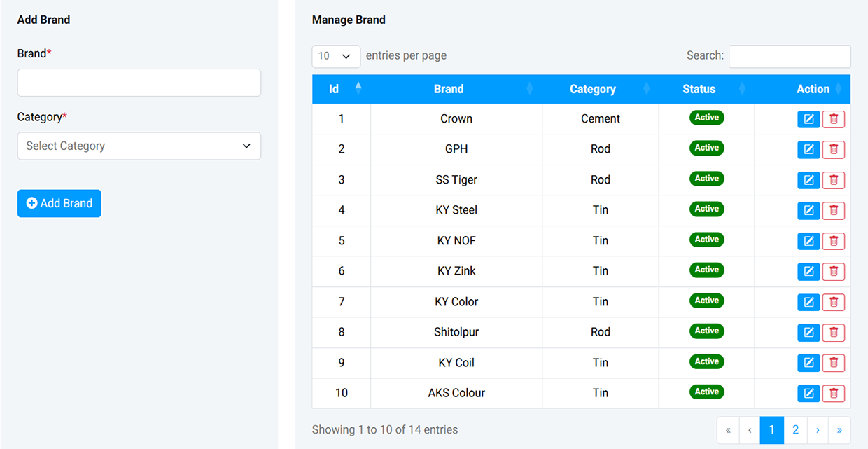Viewport: 868px width, 449px height.
Task: Open the entries per page dropdown
Action: pos(336,56)
